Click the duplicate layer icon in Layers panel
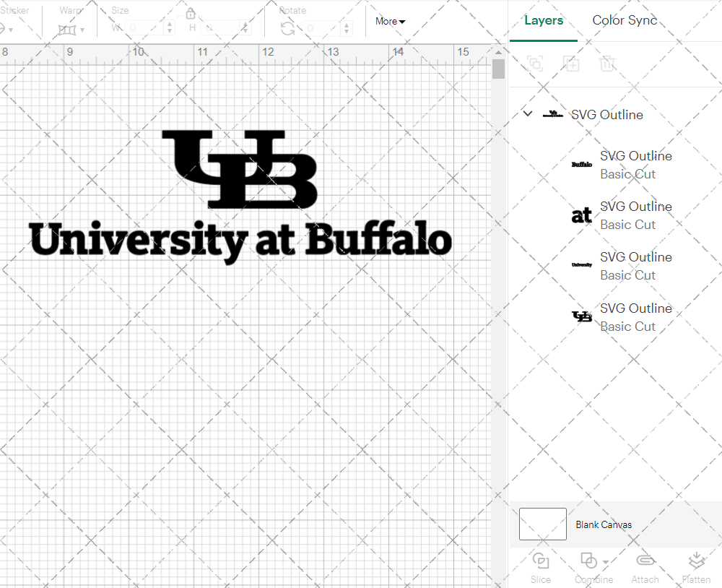Viewport: 722px width, 588px height. 572,64
